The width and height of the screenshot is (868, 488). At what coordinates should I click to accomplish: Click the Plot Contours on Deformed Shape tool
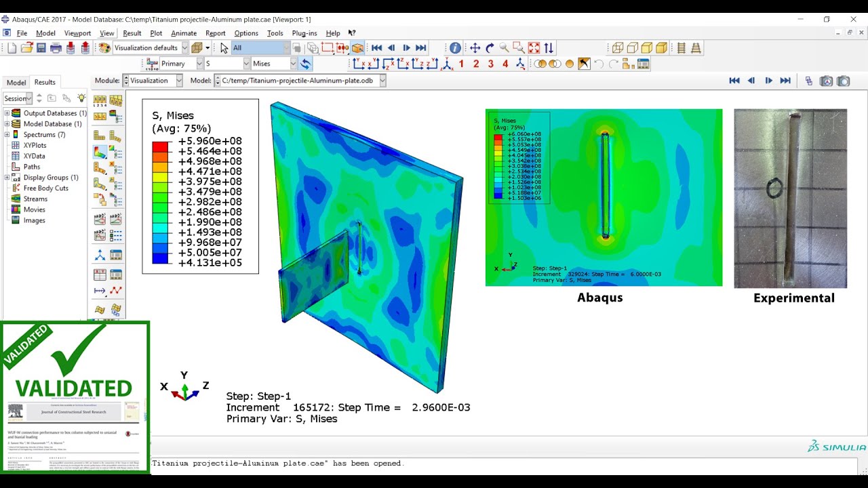[99, 151]
